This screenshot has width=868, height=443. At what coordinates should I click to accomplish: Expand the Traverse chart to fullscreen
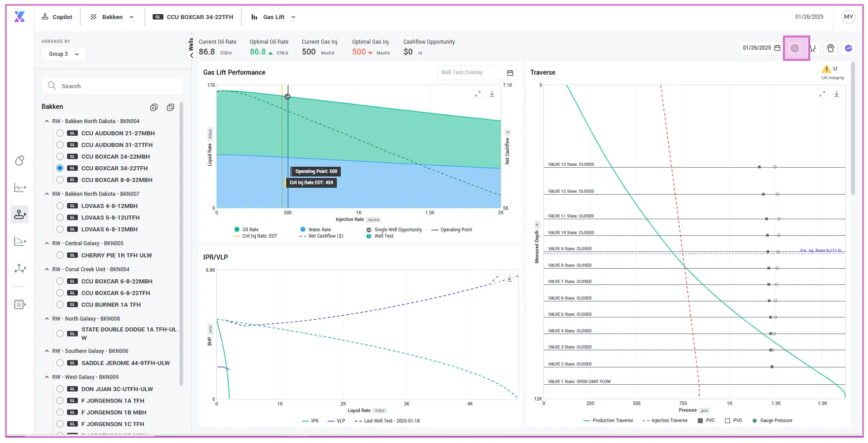click(822, 94)
